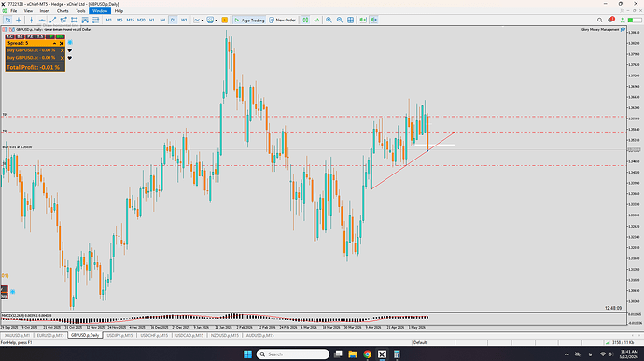
Task: Switch timeframe to D1
Action: (x=173, y=20)
